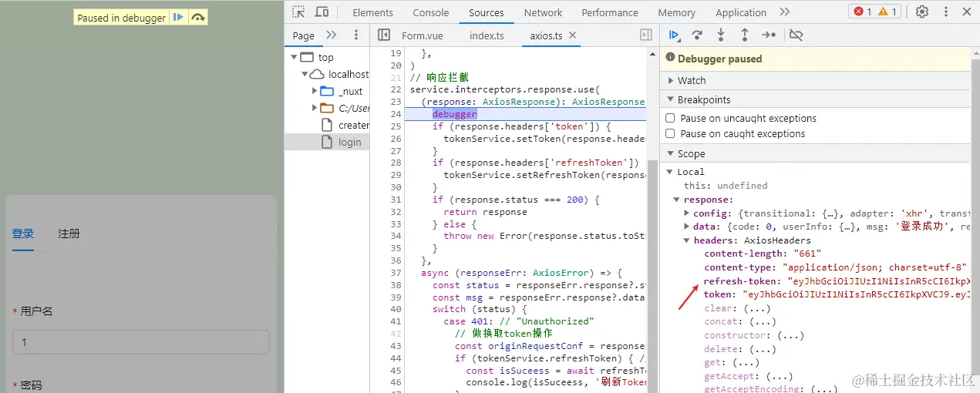
Task: Collapse the top frame tree node
Action: click(294, 57)
